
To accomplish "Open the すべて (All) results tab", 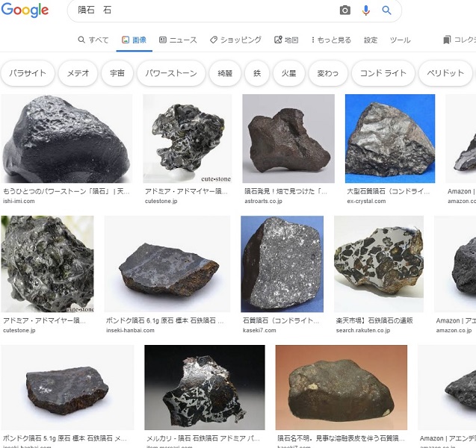I will click(x=93, y=40).
